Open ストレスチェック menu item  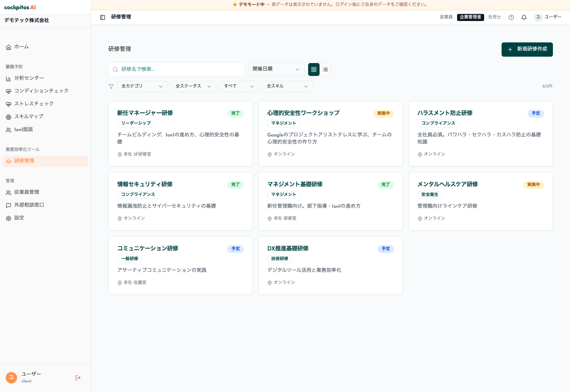[x=45, y=104]
